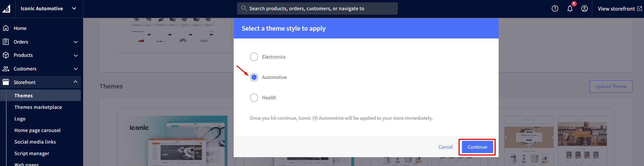644x166 pixels.
Task: Click the Cancel link in dialog
Action: [x=445, y=147]
